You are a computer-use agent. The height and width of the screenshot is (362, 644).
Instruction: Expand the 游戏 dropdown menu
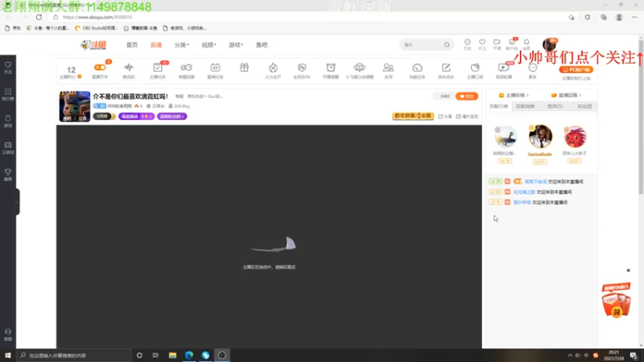(236, 45)
